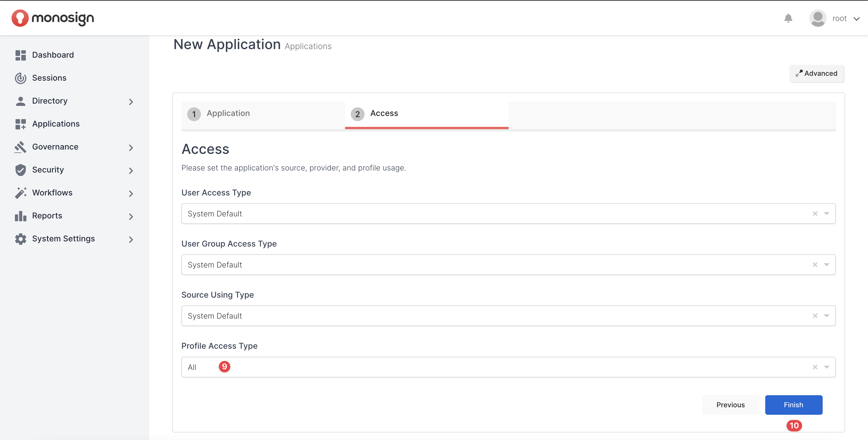Open the root user menu dropdown

tap(856, 19)
